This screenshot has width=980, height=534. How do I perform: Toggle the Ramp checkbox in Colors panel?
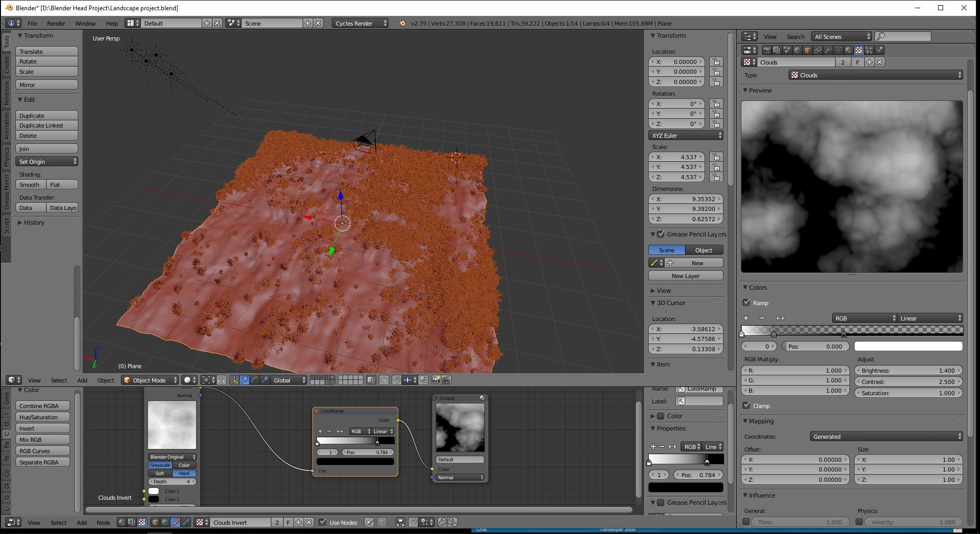click(x=747, y=303)
